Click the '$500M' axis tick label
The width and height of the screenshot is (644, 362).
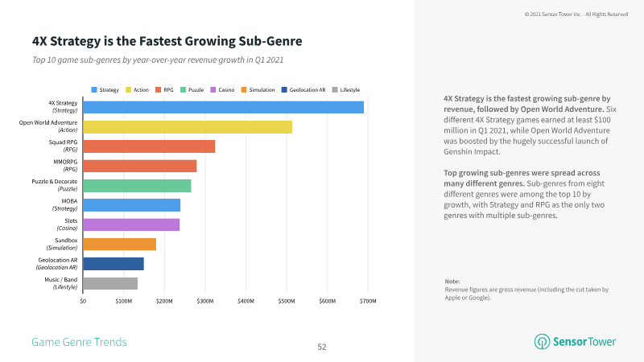(x=287, y=301)
